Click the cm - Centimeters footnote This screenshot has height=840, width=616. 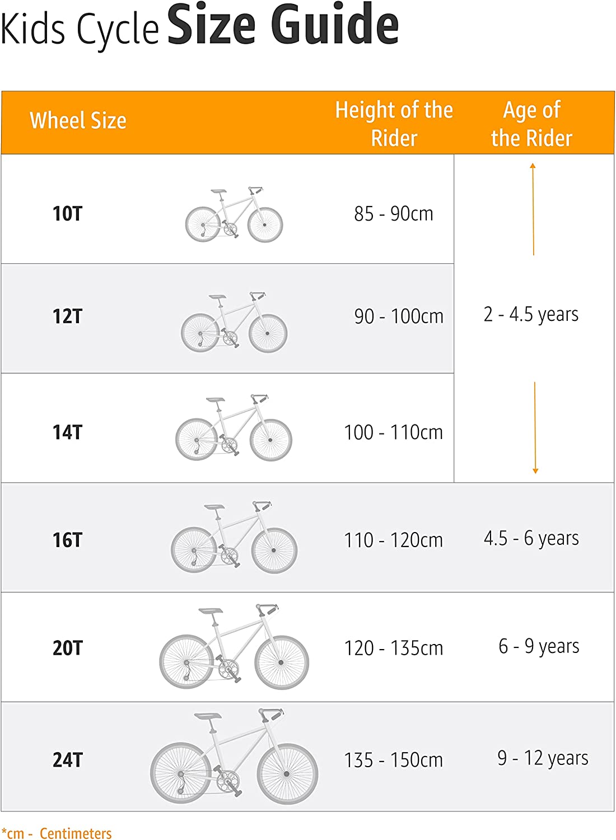(x=57, y=833)
